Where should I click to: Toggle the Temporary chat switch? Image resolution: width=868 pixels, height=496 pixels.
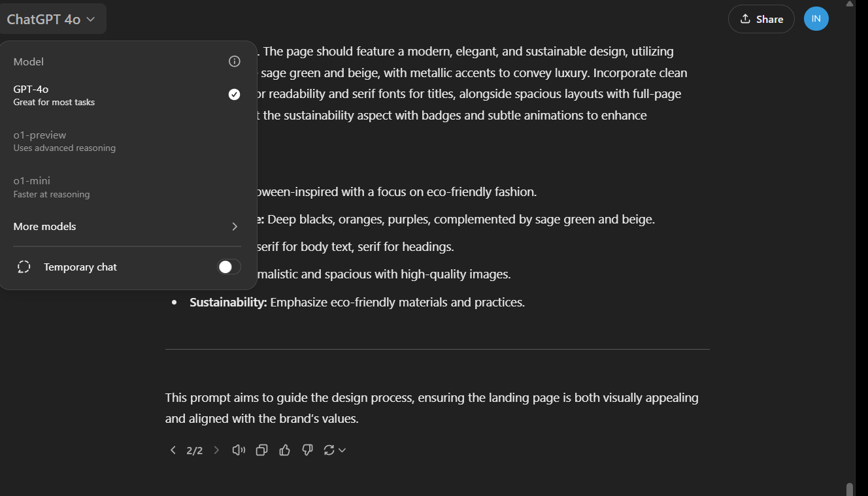coord(229,267)
